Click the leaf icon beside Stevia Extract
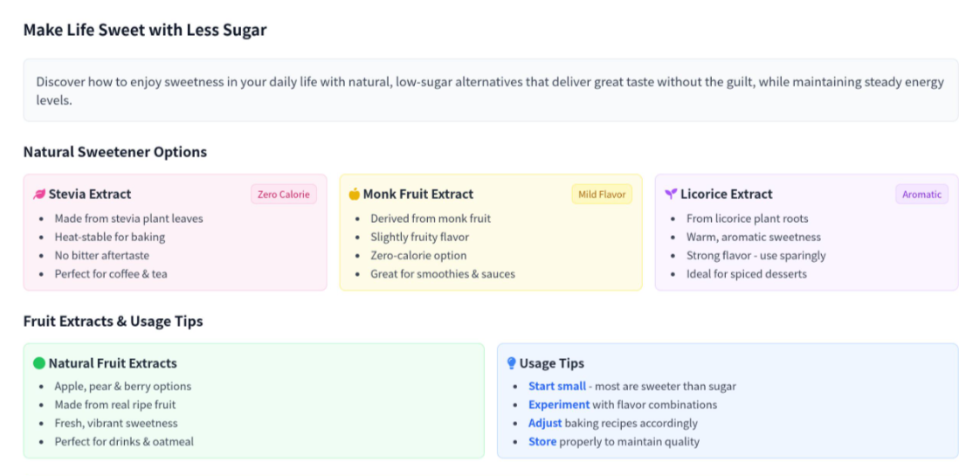The height and width of the screenshot is (476, 980). point(39,194)
